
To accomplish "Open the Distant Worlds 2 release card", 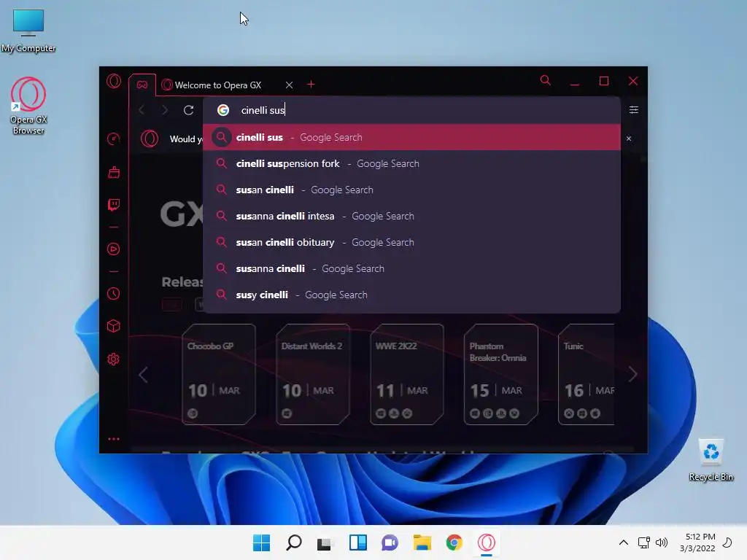I will point(313,374).
